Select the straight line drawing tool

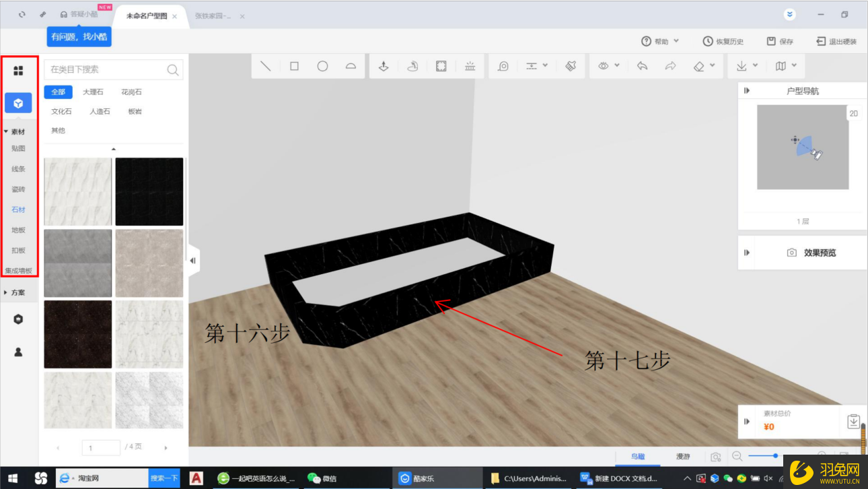point(266,66)
